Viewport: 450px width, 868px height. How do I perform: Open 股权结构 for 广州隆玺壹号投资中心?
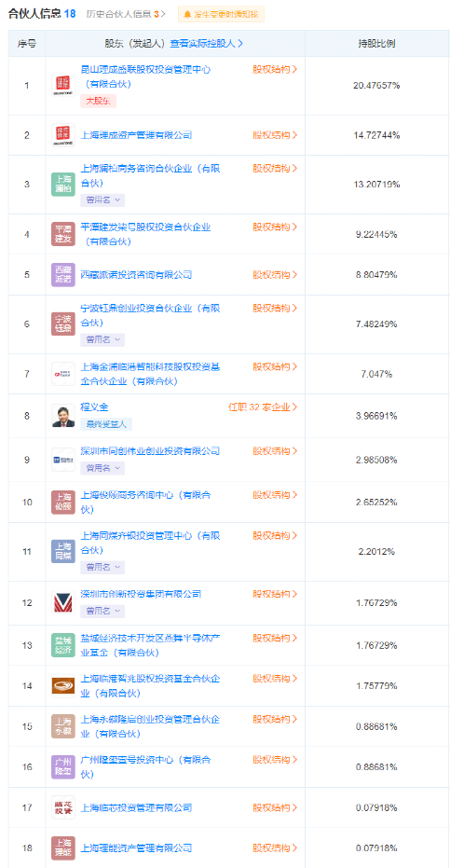(x=275, y=760)
